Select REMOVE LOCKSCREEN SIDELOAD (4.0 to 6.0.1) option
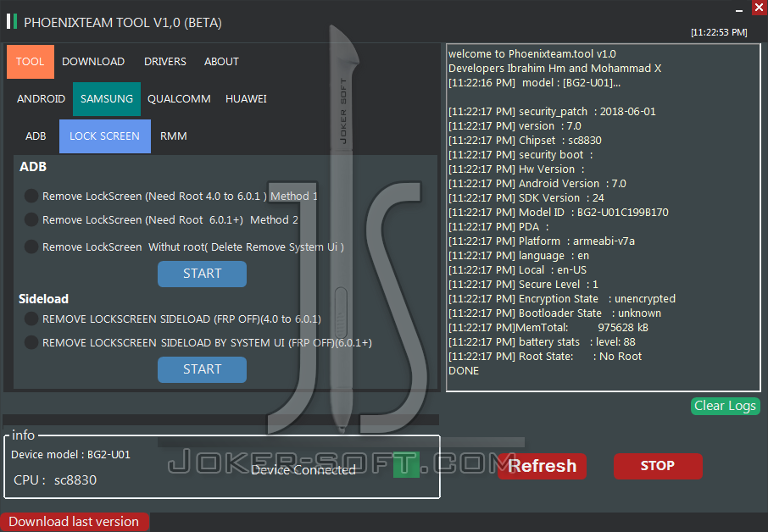Viewport: 768px width, 532px height. pos(31,319)
